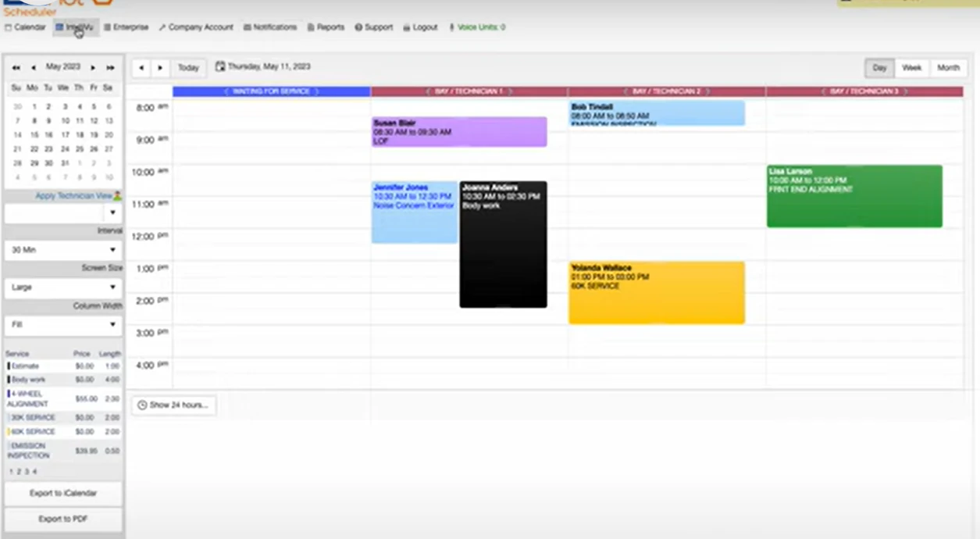Screen dimensions: 980x539
Task: Click the clock icon on Show 24 hours
Action: [144, 405]
